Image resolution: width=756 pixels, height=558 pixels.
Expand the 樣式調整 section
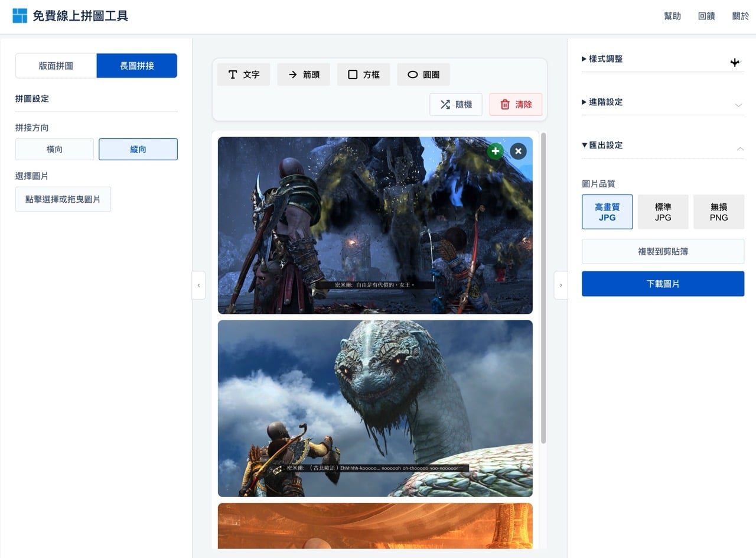663,59
